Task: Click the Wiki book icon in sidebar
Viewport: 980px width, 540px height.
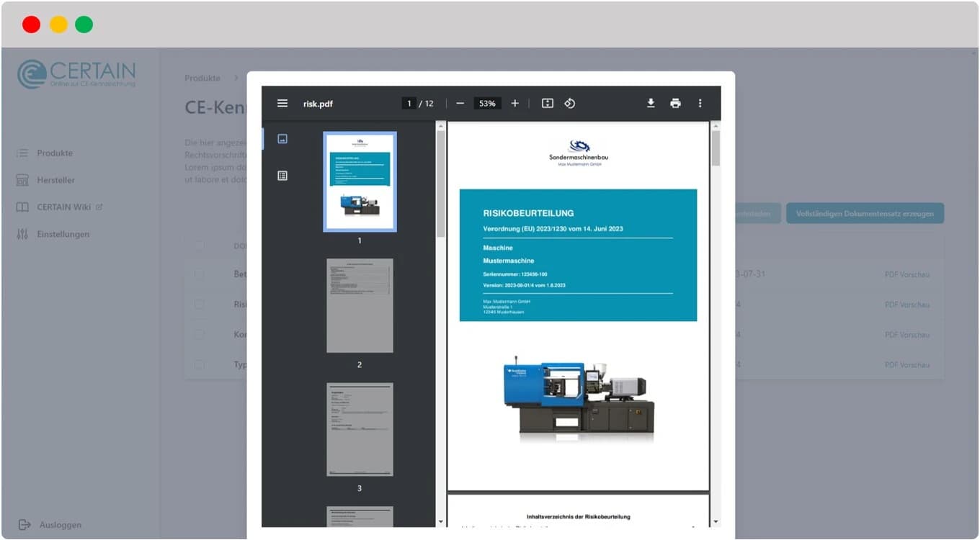Action: [22, 207]
